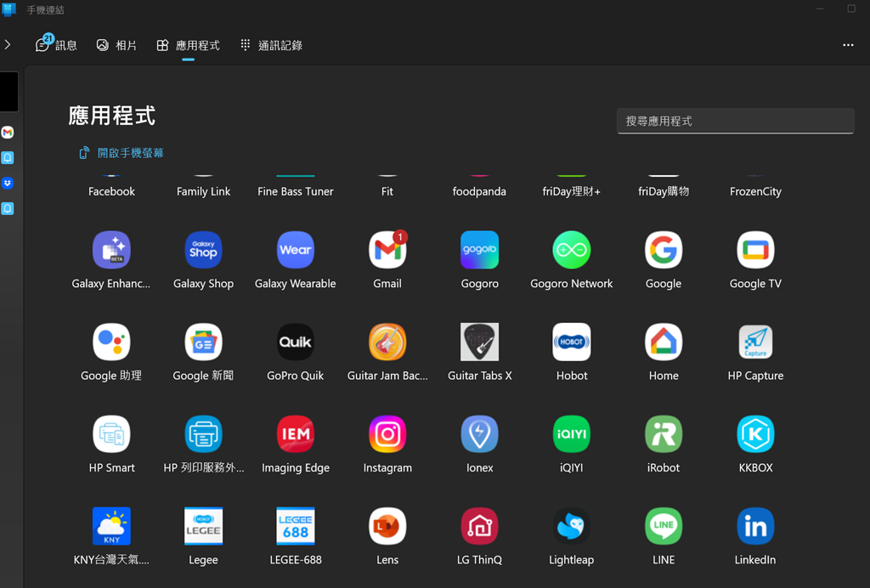Open LINE messenger app
This screenshot has width=870, height=588.
(664, 527)
